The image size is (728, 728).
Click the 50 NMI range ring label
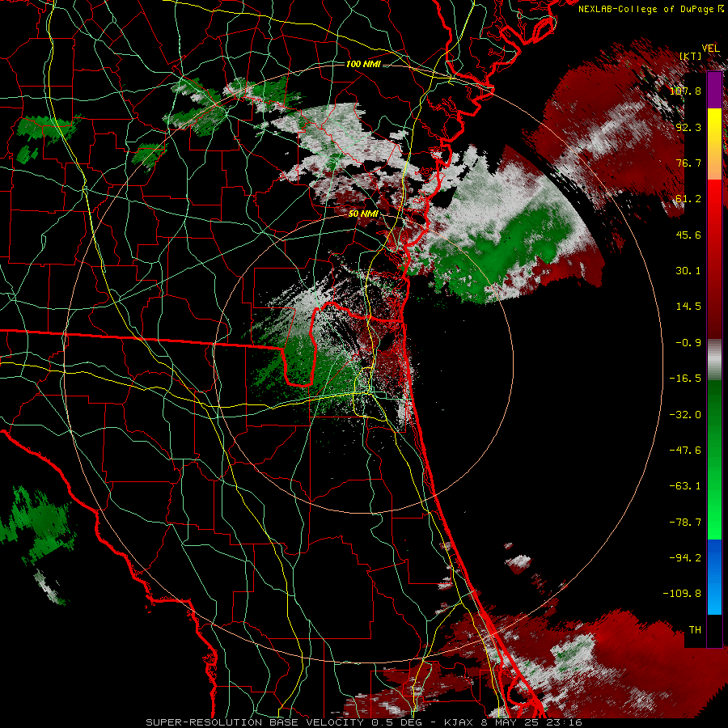[363, 214]
